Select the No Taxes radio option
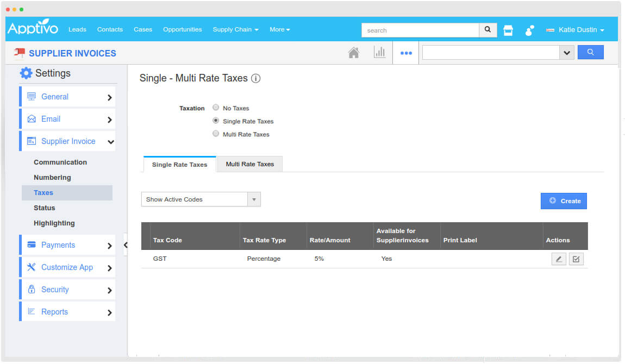This screenshot has width=625, height=364. 216,108
